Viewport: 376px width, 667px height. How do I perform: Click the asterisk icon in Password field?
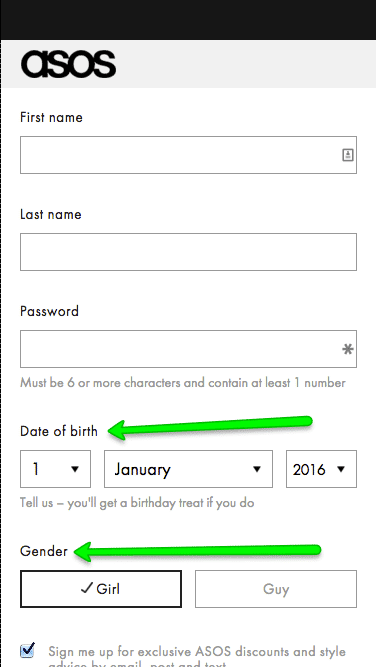[x=348, y=349]
